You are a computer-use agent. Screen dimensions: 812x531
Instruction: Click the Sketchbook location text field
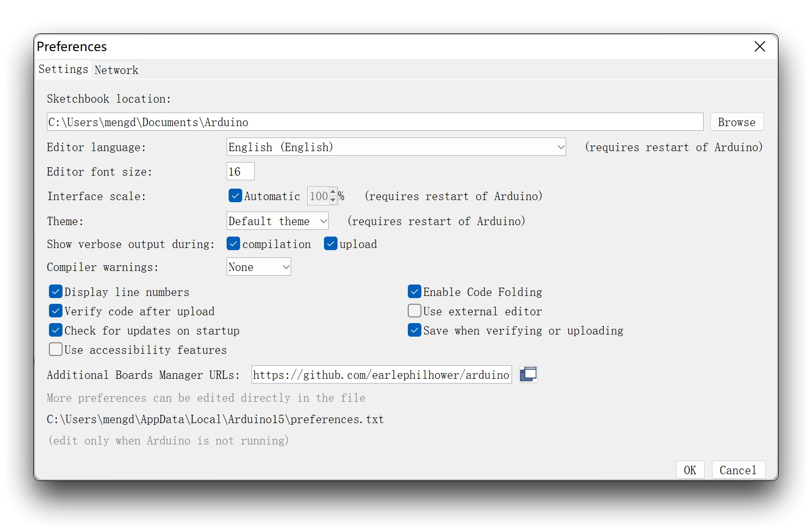tap(375, 122)
